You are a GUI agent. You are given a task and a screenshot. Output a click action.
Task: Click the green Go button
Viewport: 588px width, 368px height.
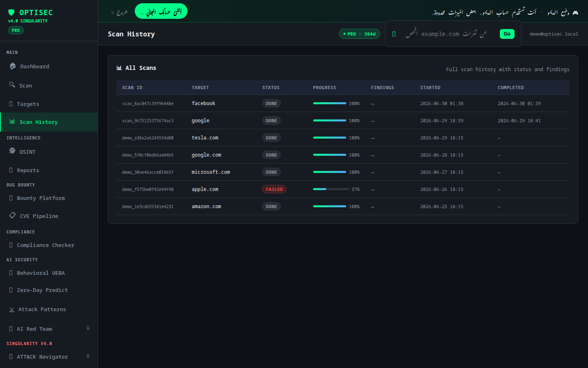[507, 34]
